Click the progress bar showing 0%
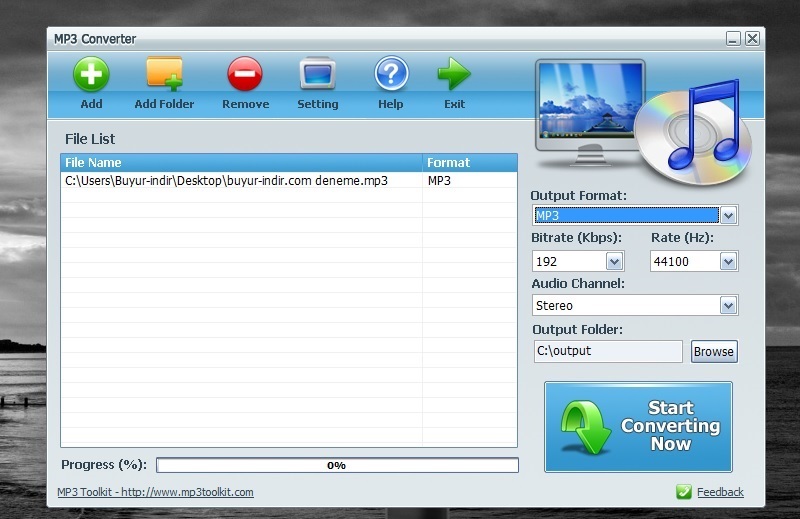This screenshot has width=800, height=519. (x=337, y=465)
